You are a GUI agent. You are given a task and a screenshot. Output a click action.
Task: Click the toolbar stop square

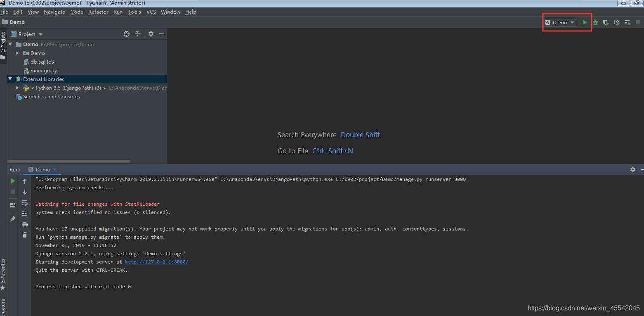(x=638, y=22)
